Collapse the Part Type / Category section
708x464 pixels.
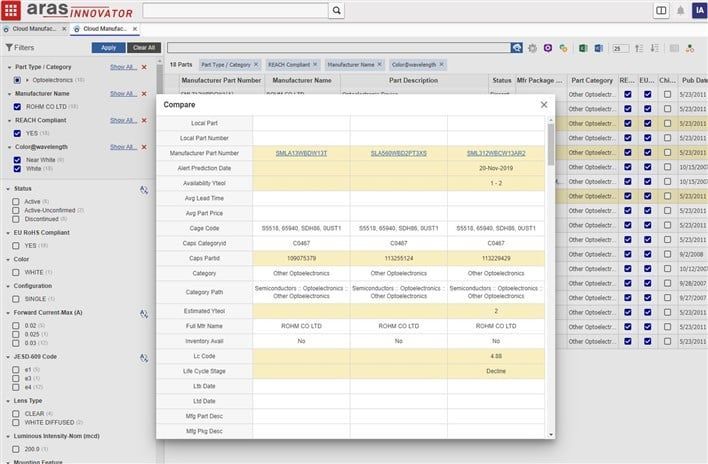(8, 66)
